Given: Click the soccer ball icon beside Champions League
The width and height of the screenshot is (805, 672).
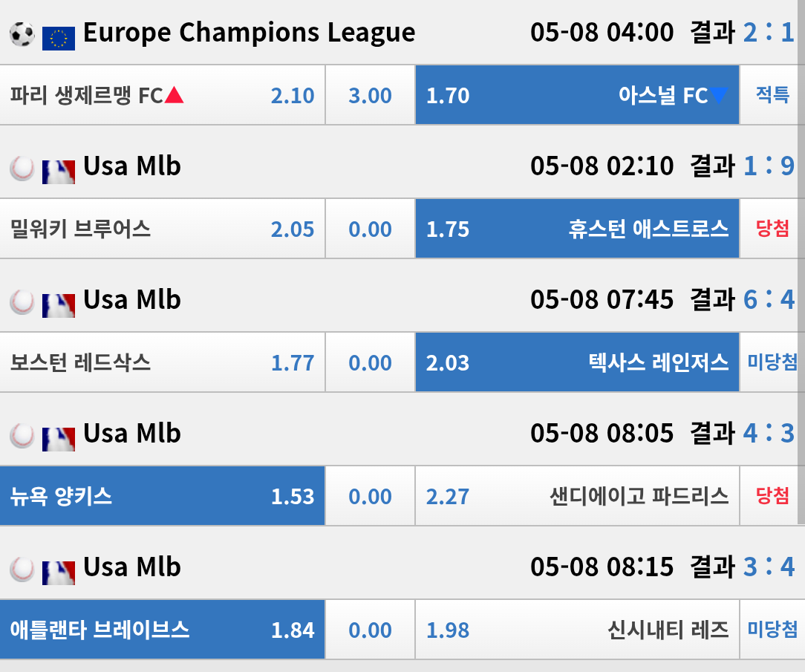Looking at the screenshot, I should click(x=22, y=34).
